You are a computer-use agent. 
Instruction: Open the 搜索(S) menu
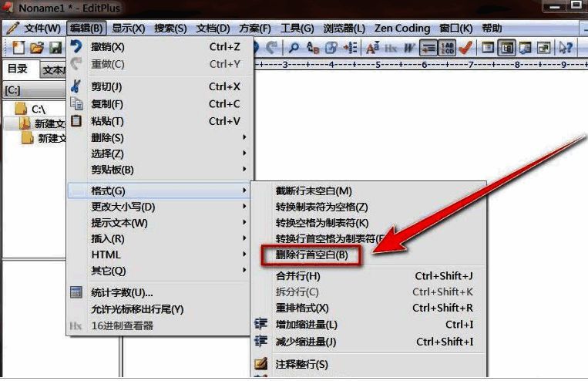coord(170,29)
